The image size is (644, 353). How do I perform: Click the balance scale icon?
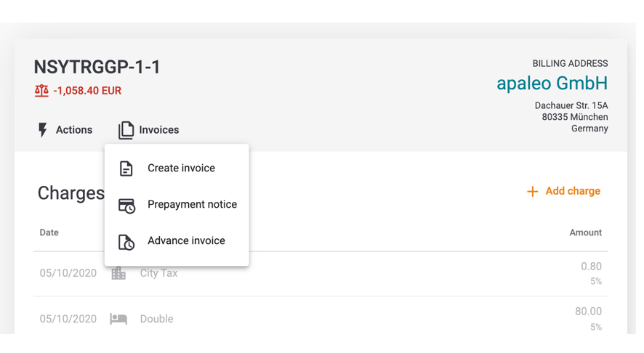click(x=41, y=91)
